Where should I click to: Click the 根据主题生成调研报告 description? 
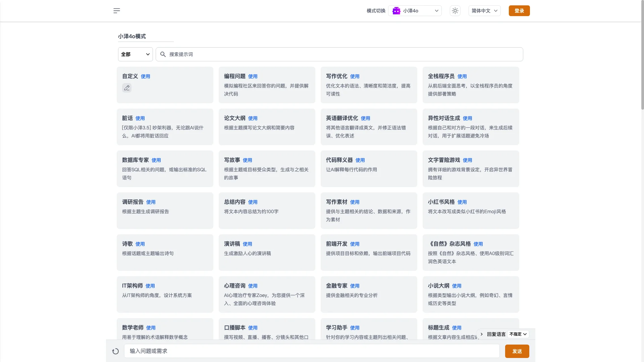tap(146, 212)
